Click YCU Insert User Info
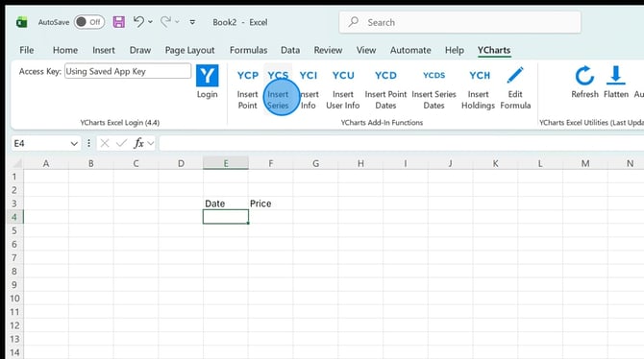 (x=343, y=89)
